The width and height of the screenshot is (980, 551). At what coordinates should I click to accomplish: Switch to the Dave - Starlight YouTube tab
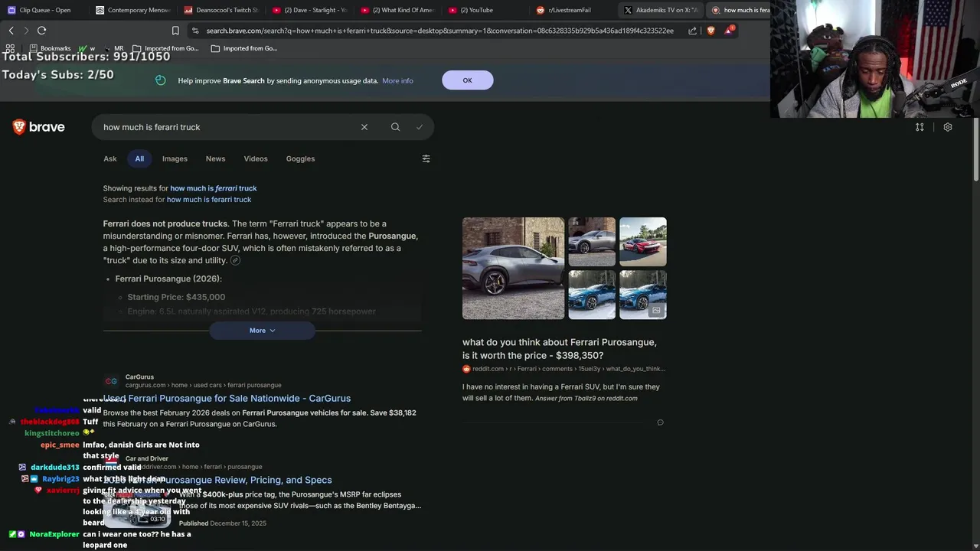pos(309,10)
